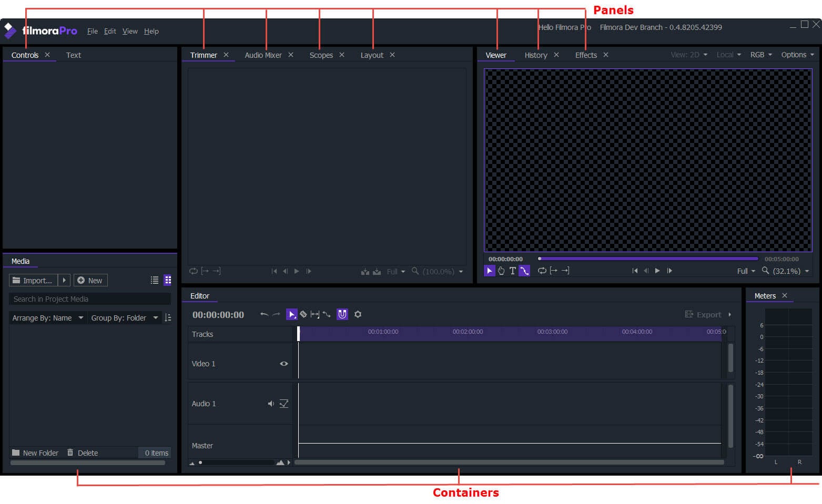Click the Export button
Viewport: 822px width, 504px height.
click(703, 314)
